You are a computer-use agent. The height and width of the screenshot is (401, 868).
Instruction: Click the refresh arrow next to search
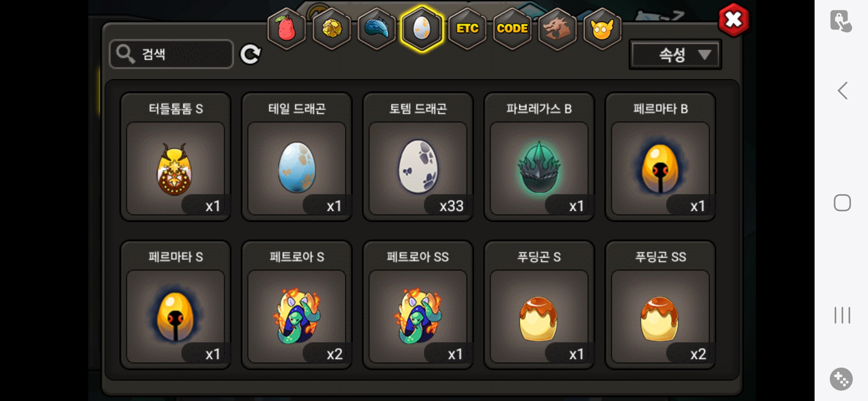250,55
